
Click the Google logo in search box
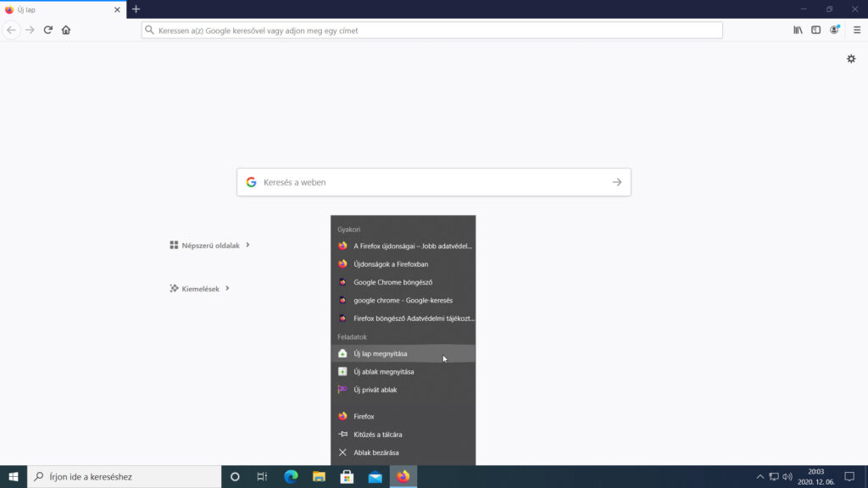tap(251, 182)
